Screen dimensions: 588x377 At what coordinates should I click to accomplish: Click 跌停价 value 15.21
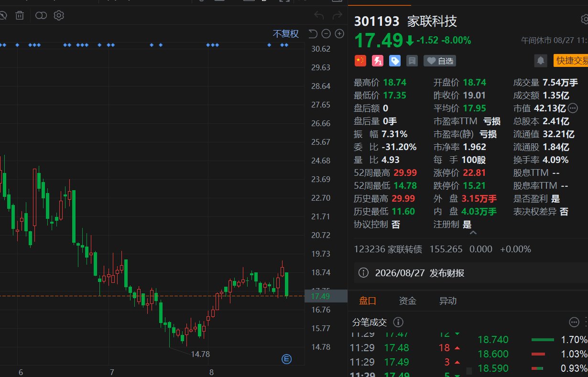pyautogui.click(x=474, y=185)
